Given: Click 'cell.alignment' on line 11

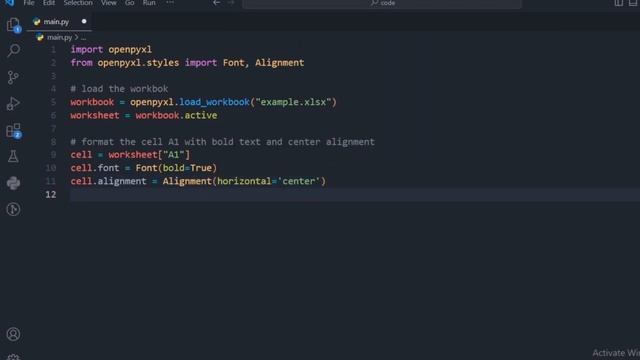Looking at the screenshot, I should tap(108, 181).
